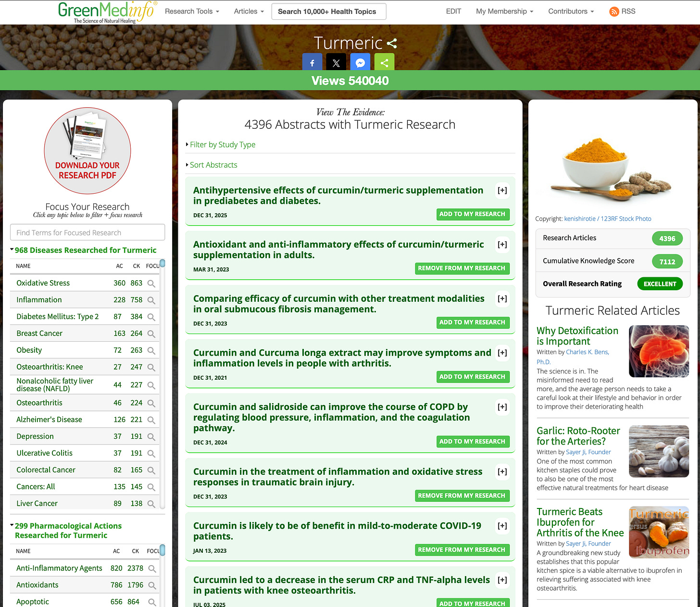Click EXCELLENT research rating badge
Image resolution: width=700 pixels, height=607 pixels.
[x=660, y=284]
